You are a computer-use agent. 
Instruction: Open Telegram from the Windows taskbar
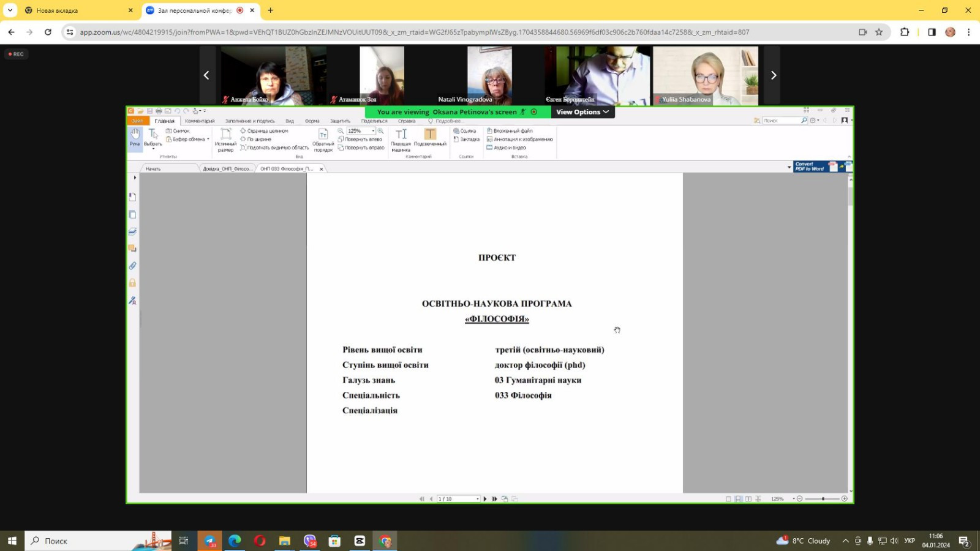coord(209,541)
